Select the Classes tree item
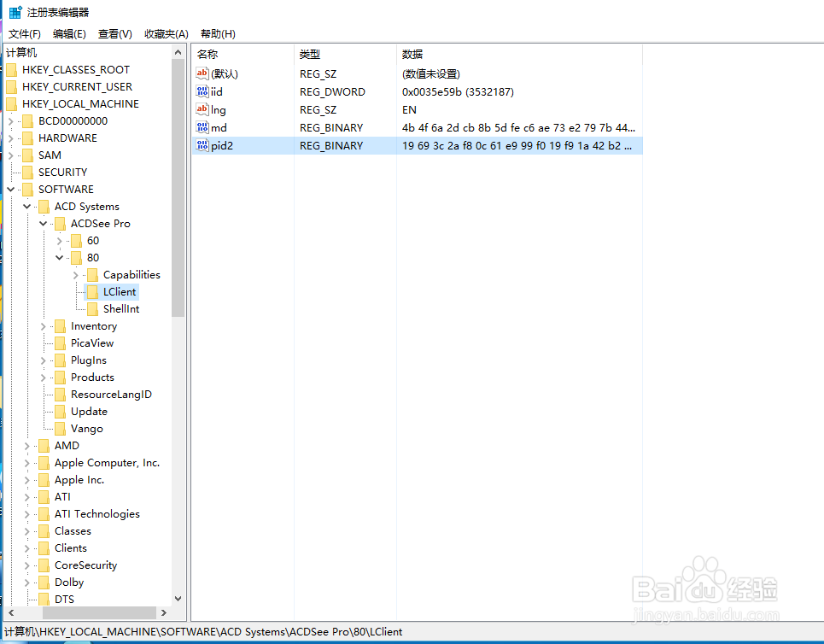The image size is (824, 644). click(x=73, y=531)
